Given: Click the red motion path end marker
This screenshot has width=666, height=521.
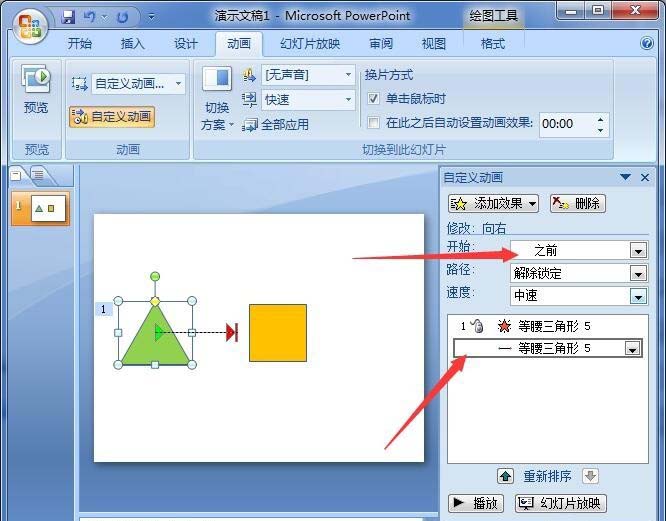Looking at the screenshot, I should [232, 332].
